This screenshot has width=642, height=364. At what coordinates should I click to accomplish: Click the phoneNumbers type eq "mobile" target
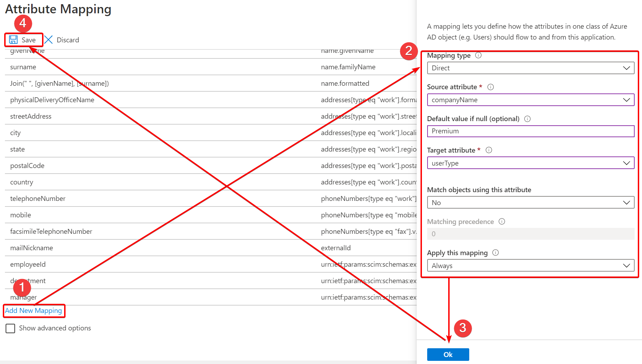[x=369, y=215]
